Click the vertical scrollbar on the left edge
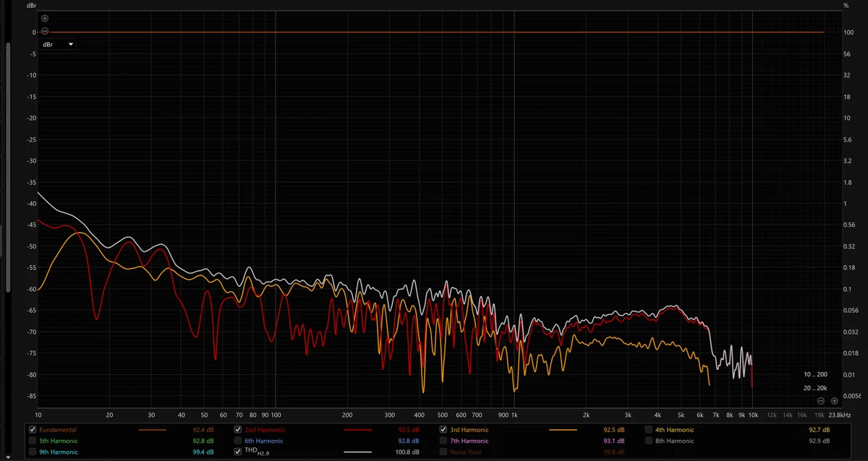Viewport: 868px width, 461px height. coord(8,166)
